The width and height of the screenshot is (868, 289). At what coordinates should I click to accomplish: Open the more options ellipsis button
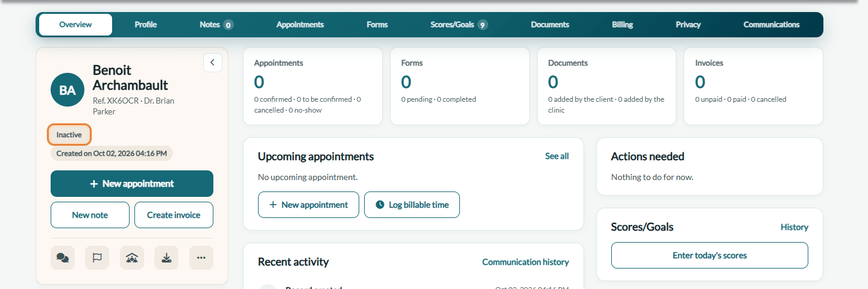pyautogui.click(x=201, y=258)
